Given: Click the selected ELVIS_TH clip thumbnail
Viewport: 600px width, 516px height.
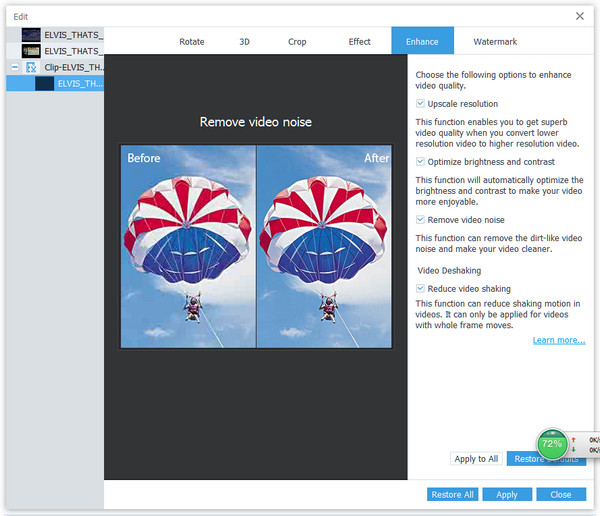Looking at the screenshot, I should click(x=44, y=84).
